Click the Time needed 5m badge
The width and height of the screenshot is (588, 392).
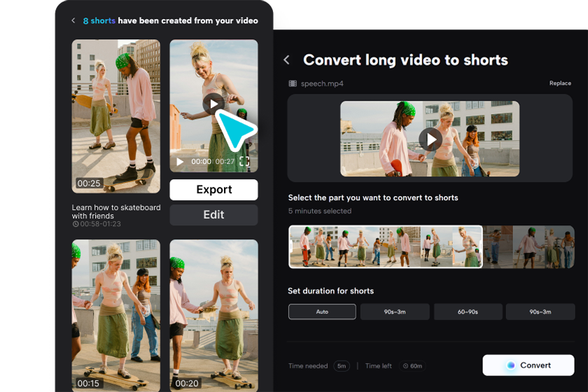click(342, 365)
